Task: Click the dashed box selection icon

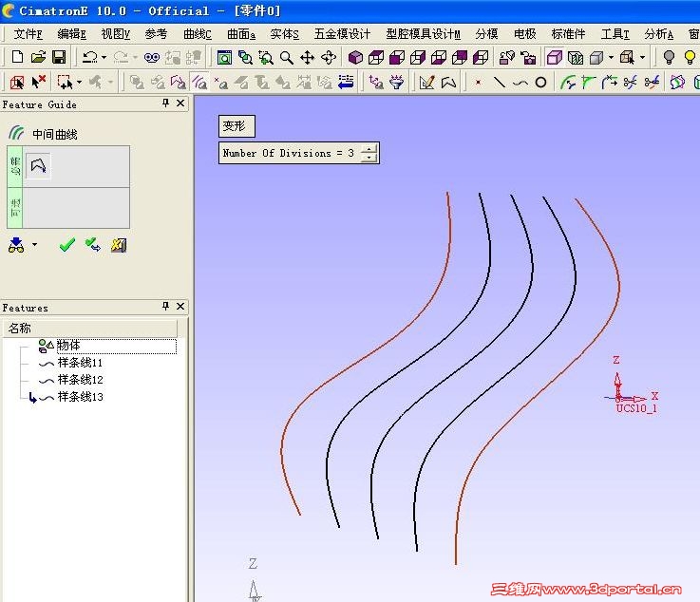Action: tap(65, 82)
